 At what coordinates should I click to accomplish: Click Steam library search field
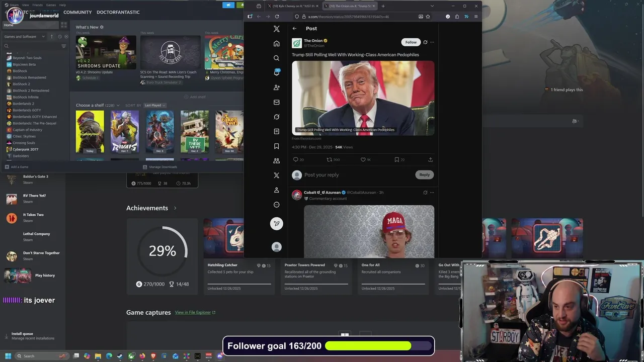click(32, 46)
